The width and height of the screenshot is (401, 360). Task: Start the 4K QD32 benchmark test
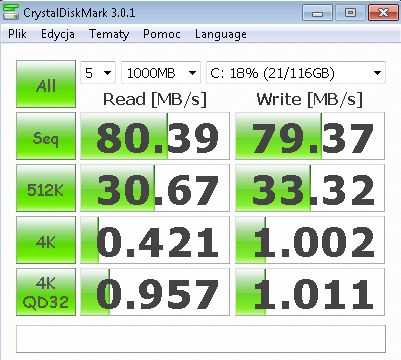46,292
